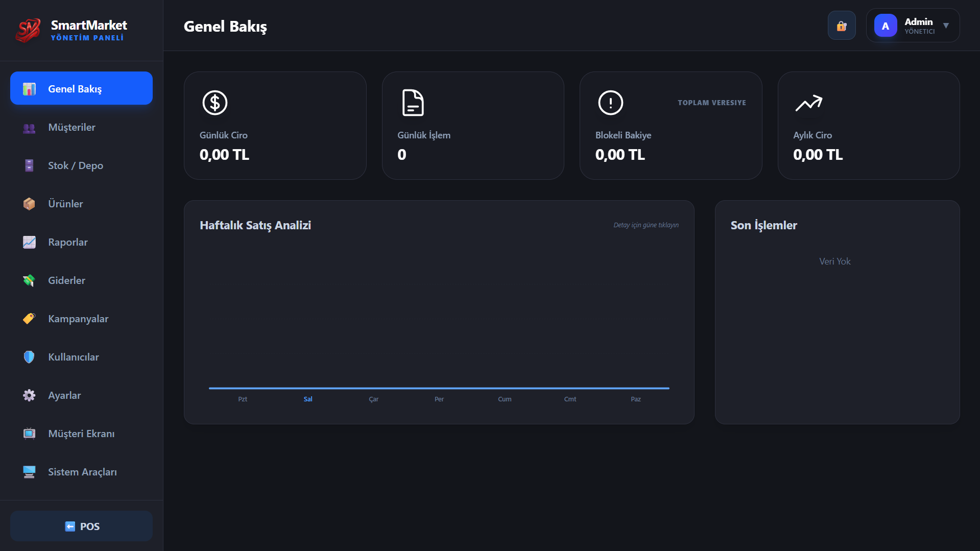Viewport: 980px width, 551px height.
Task: Select Pzt day on weekly chart
Action: (243, 399)
